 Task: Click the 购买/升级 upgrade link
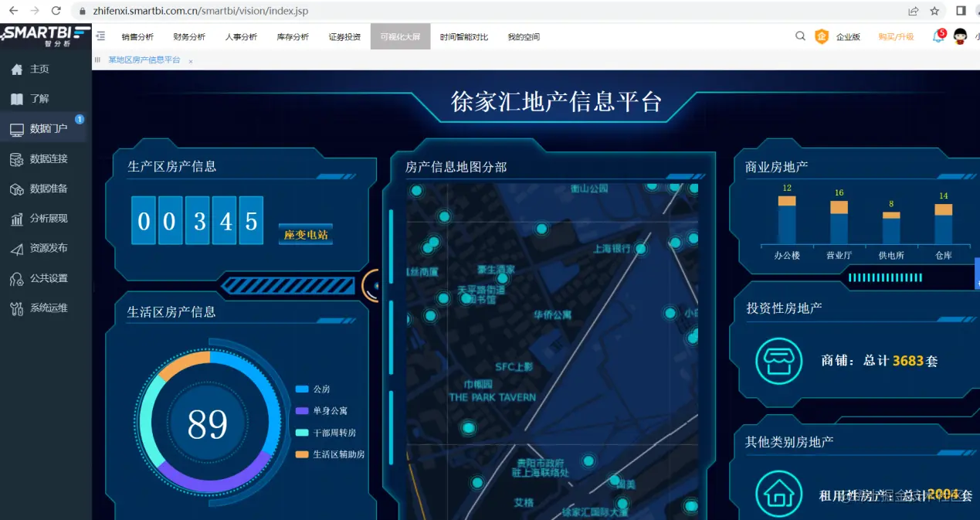point(895,36)
